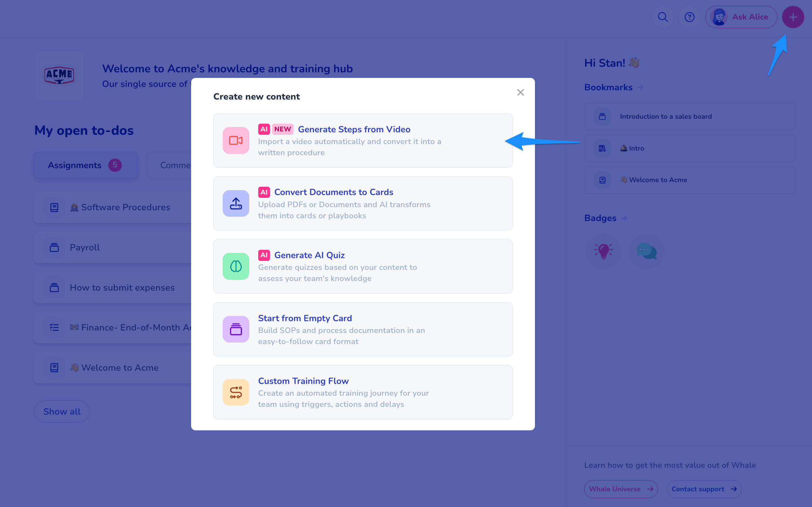
Task: Click the purple empty card icon
Action: click(x=236, y=329)
